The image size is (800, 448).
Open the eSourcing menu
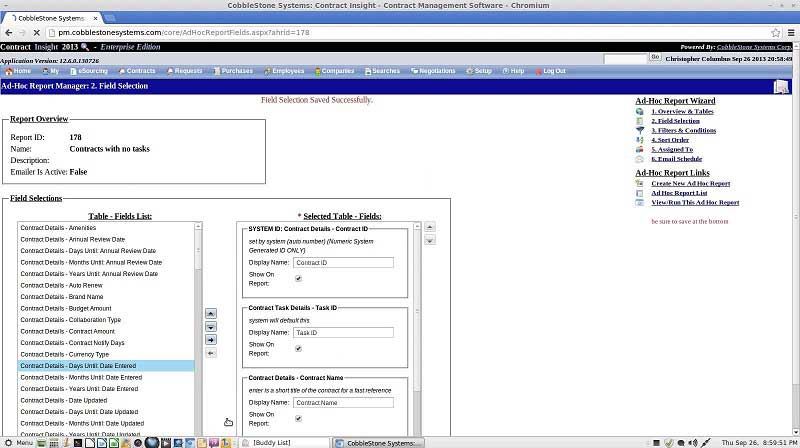pyautogui.click(x=89, y=71)
